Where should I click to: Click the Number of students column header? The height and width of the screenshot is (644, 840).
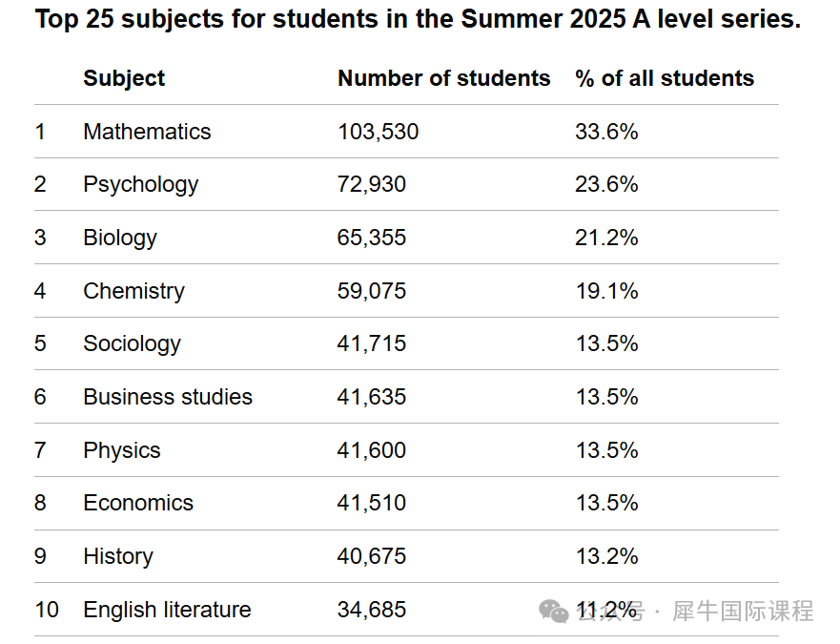click(x=443, y=78)
